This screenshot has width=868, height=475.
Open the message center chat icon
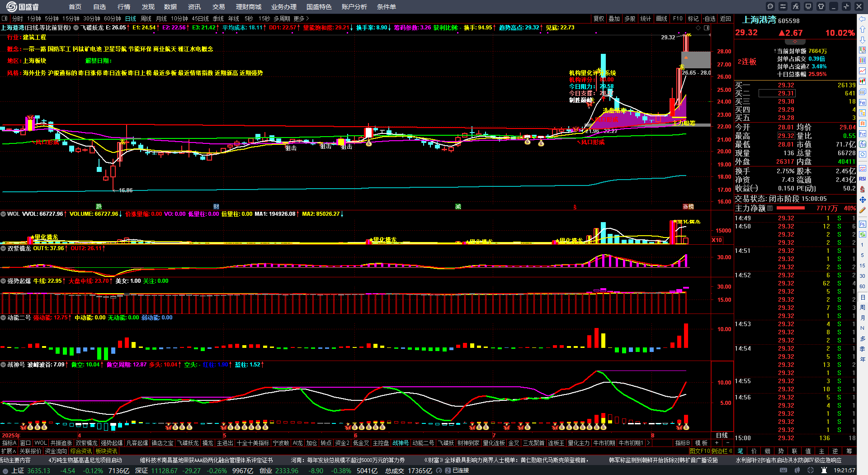(x=770, y=6)
